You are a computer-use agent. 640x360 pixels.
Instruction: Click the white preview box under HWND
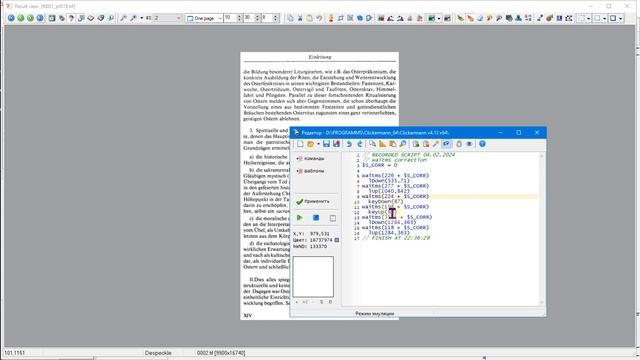click(x=313, y=277)
